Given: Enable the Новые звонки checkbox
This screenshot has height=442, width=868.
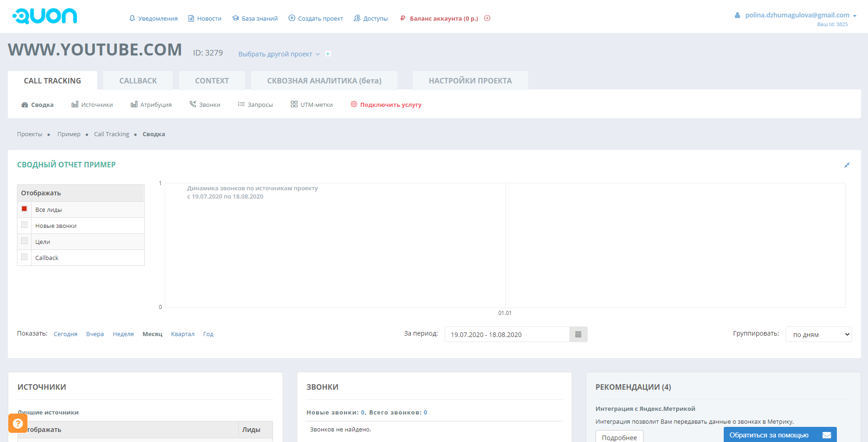Looking at the screenshot, I should click(x=24, y=225).
